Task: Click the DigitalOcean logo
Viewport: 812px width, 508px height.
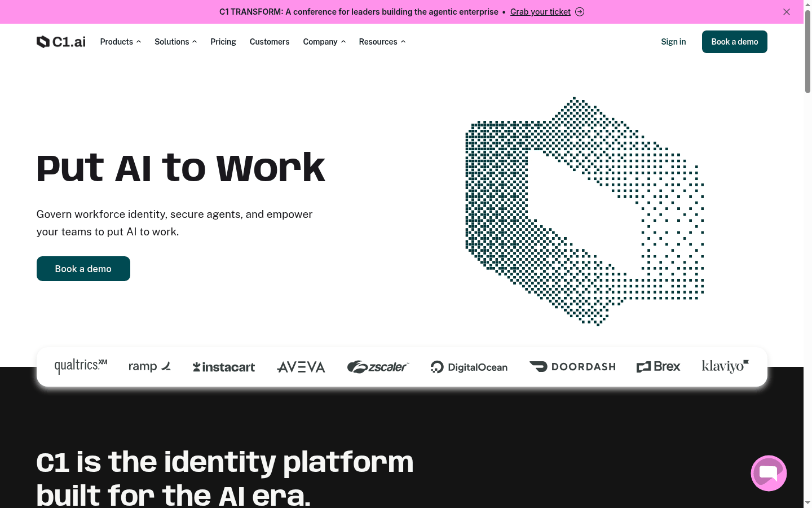Action: [469, 367]
